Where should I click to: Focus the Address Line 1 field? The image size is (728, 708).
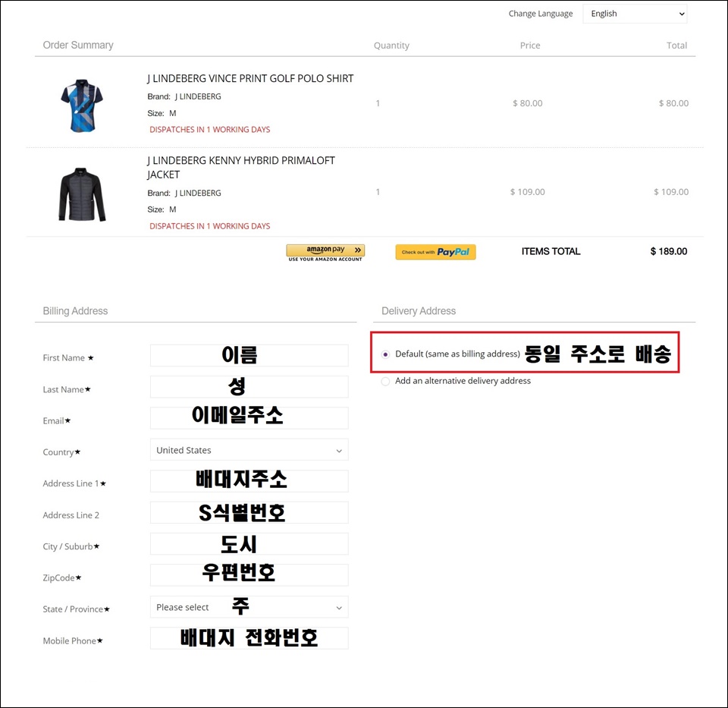(x=249, y=481)
